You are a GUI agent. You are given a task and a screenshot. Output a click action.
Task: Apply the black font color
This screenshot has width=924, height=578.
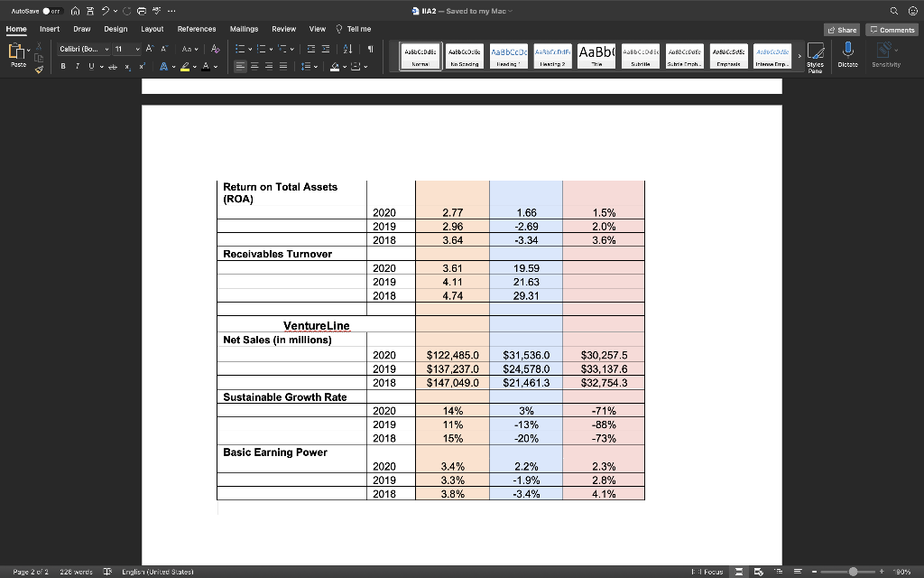click(206, 67)
